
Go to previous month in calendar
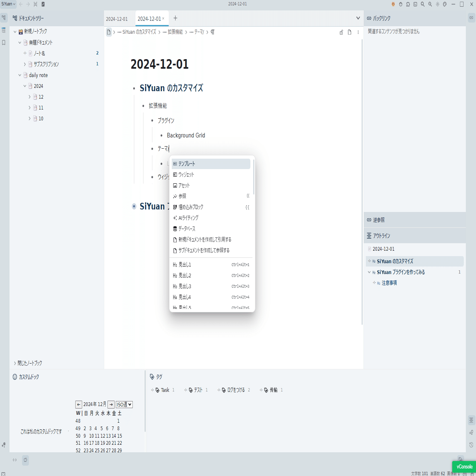(x=79, y=405)
